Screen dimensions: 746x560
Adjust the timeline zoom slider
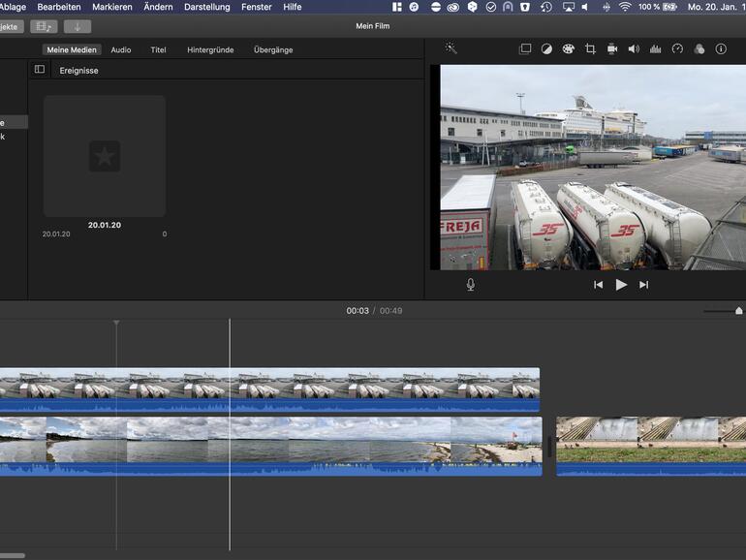pyautogui.click(x=738, y=311)
